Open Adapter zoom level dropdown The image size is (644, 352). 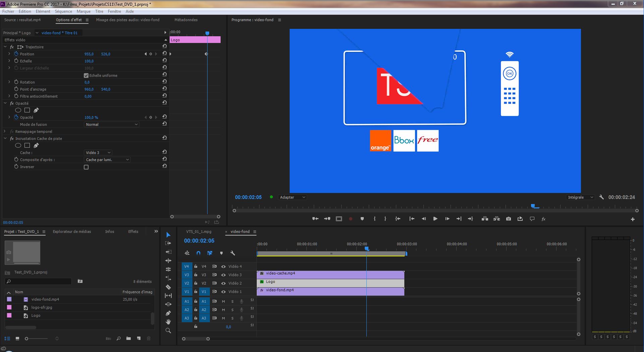click(x=292, y=197)
